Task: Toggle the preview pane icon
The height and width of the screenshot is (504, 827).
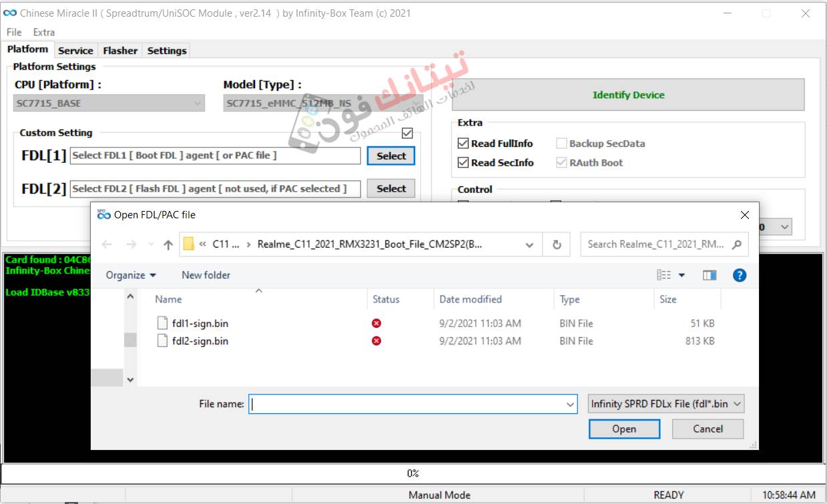Action: point(710,275)
